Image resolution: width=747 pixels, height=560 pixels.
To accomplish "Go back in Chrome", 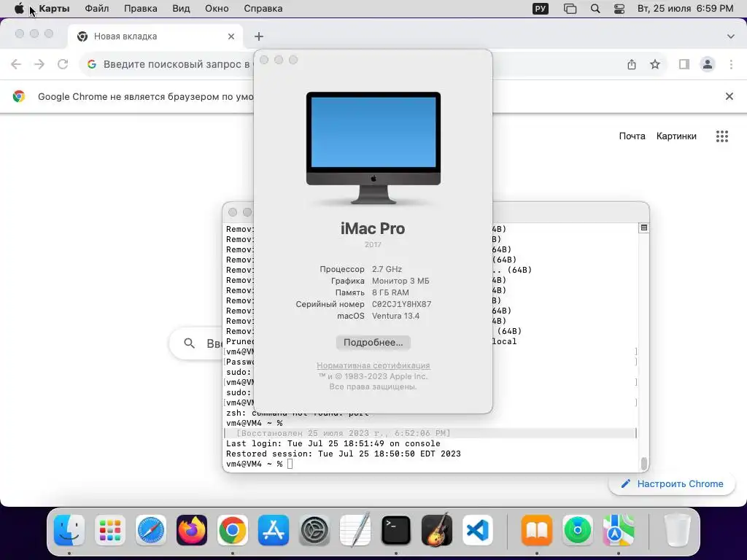I will point(16,64).
